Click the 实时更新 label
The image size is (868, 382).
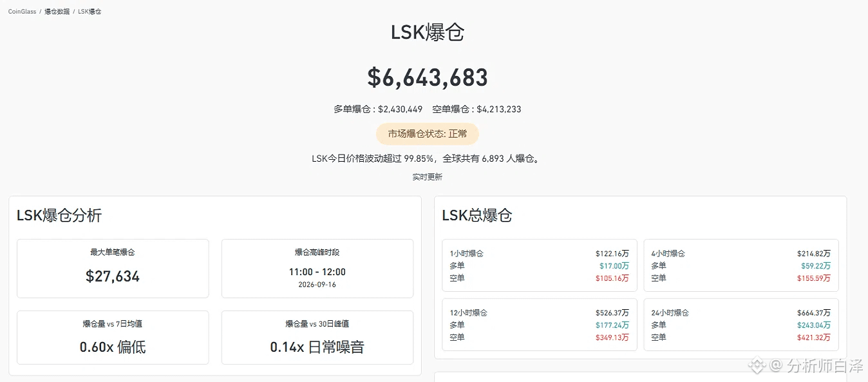click(428, 177)
